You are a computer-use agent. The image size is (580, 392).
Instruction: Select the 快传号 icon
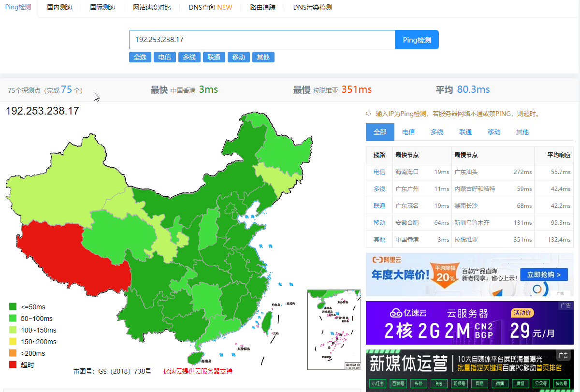coord(562,383)
